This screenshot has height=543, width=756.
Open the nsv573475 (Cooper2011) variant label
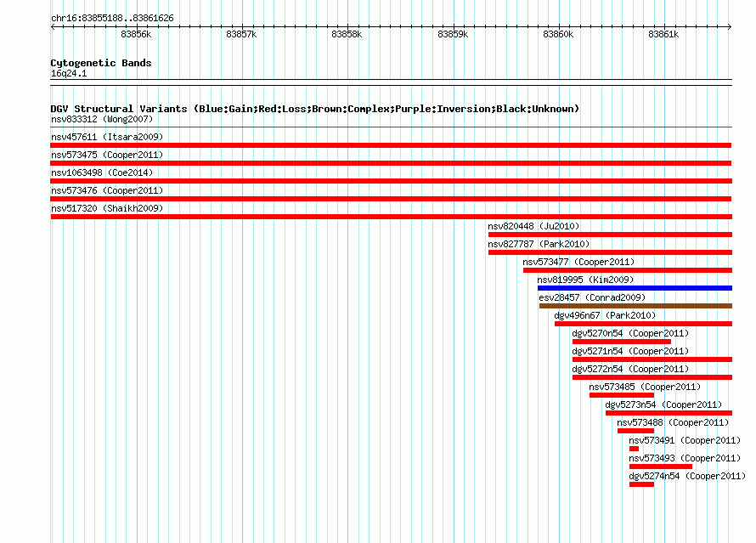(107, 155)
